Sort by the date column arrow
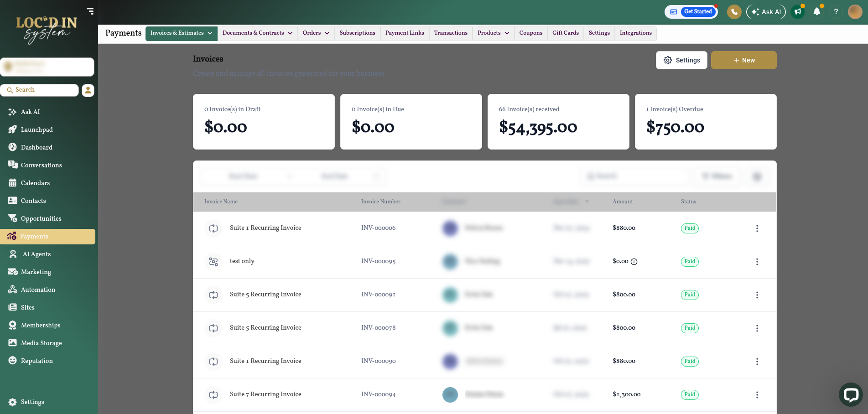Screen dimensions: 868x414 587,202
